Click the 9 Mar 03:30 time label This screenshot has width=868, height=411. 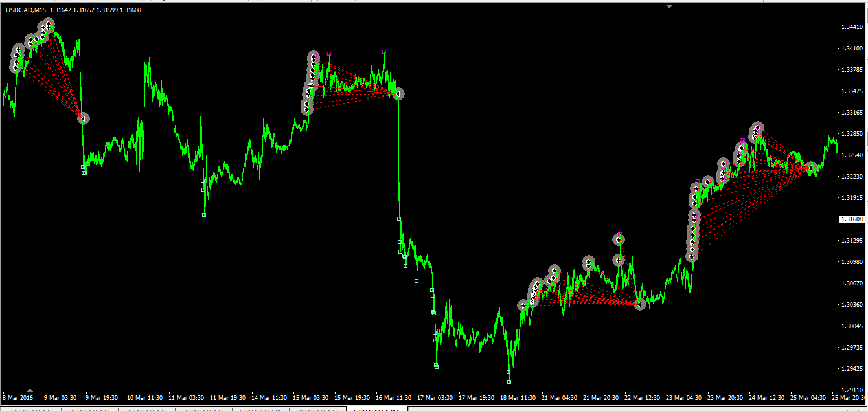61,398
